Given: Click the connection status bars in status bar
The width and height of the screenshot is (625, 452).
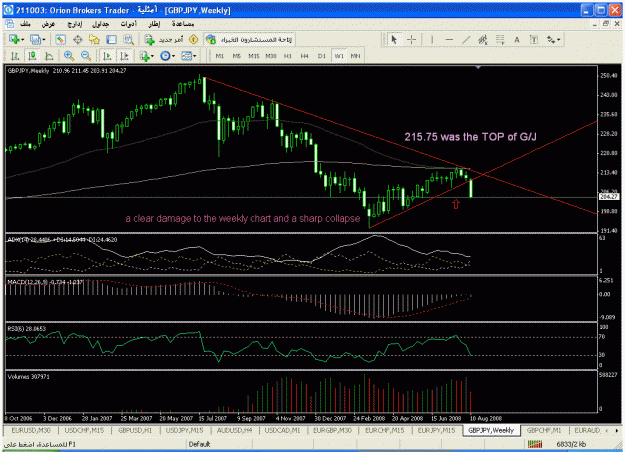Looking at the screenshot, I should 535,444.
